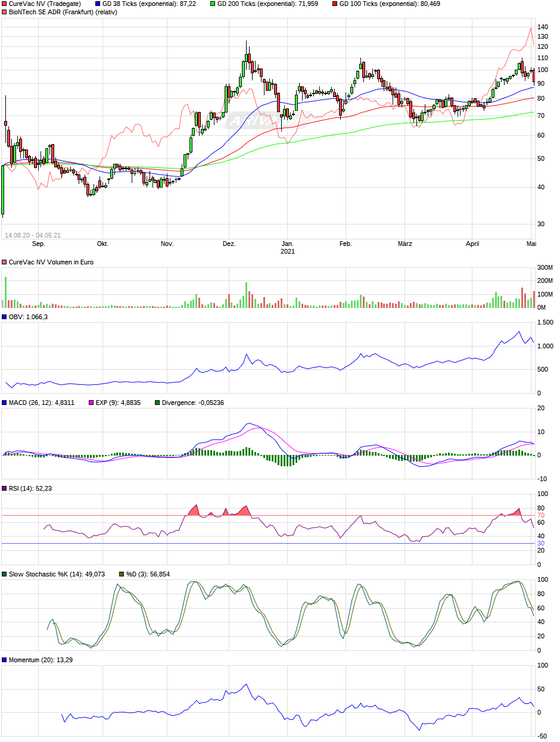Click the green GD 200 Ticks legend square
560x742 pixels.
[x=213, y=4]
